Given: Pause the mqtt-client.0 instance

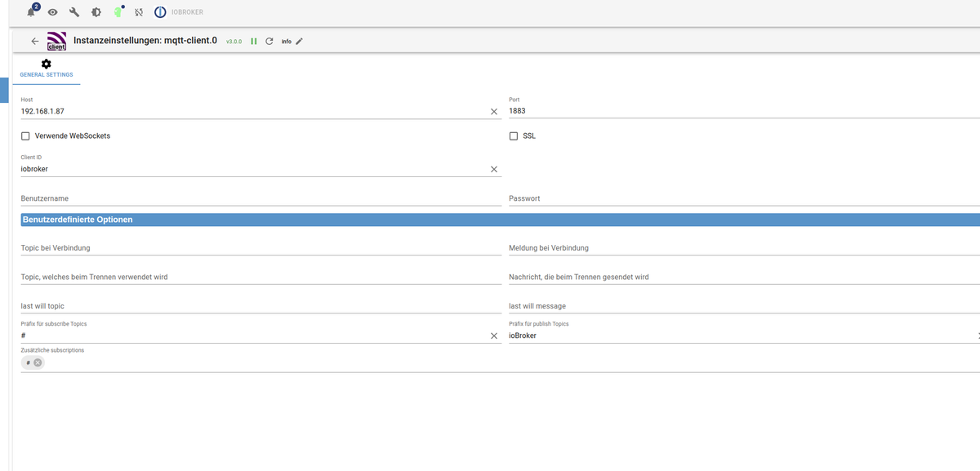Looking at the screenshot, I should coord(254,41).
